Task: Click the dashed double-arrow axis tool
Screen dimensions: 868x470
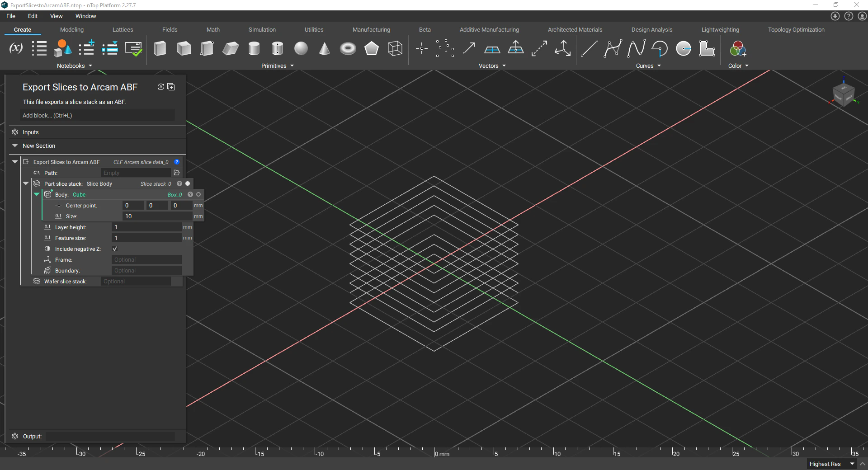Action: 539,48
